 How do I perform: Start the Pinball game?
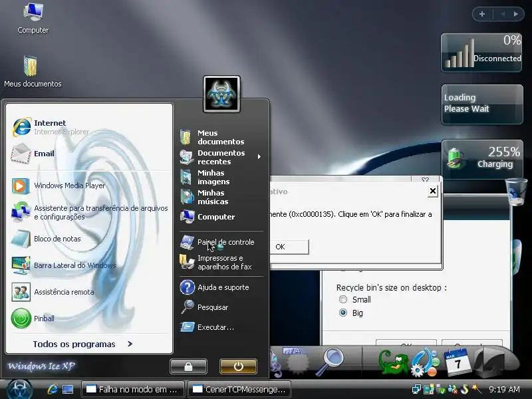point(33,319)
